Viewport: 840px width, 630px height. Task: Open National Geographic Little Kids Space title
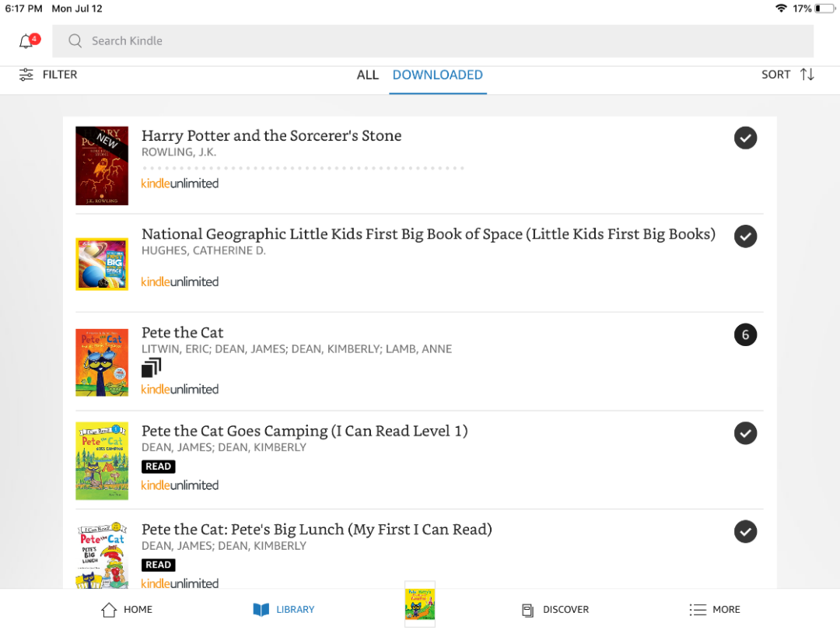pos(429,234)
